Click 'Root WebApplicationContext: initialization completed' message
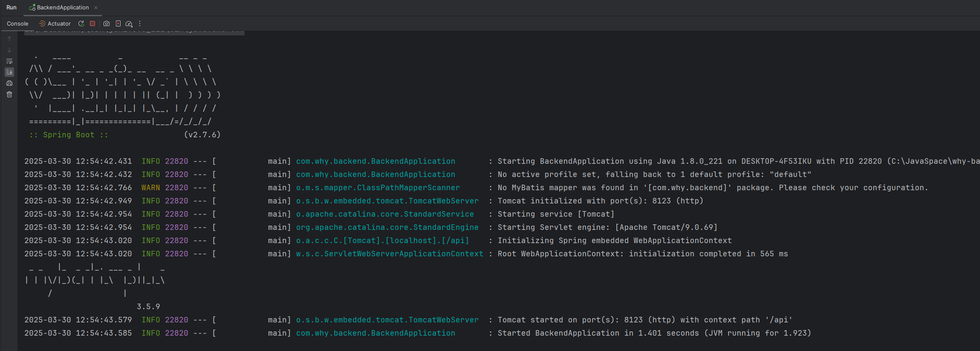This screenshot has height=351, width=980. point(643,254)
